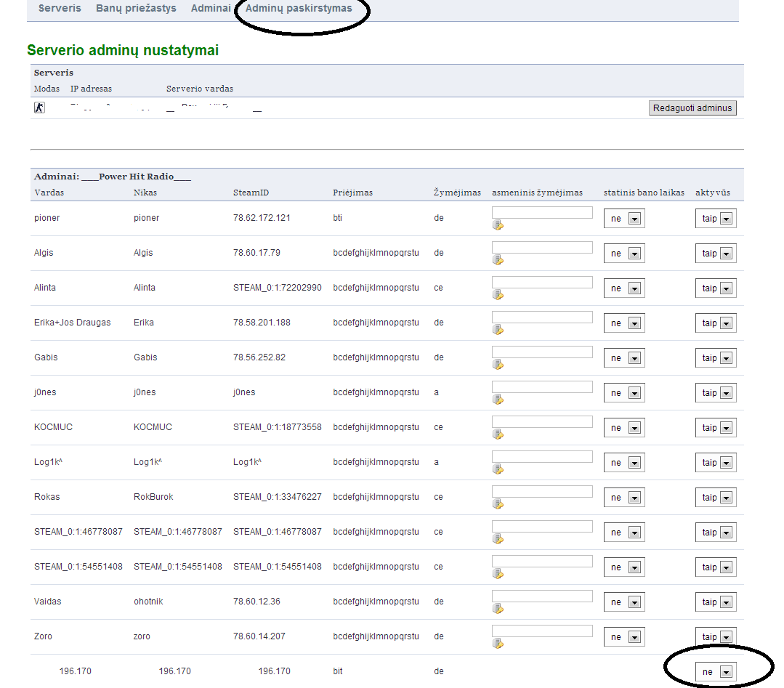Go to the Adminai tab
This screenshot has height=688, width=784.
point(211,8)
